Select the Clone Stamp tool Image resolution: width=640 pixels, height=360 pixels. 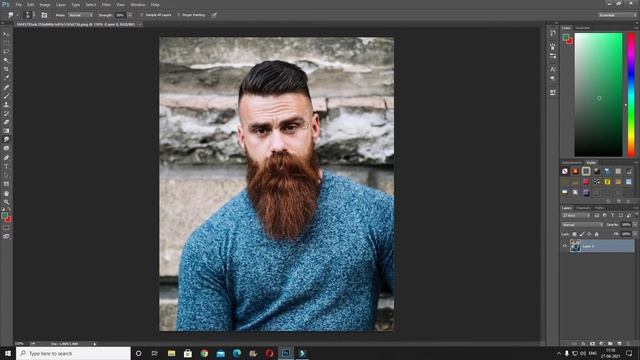6,104
